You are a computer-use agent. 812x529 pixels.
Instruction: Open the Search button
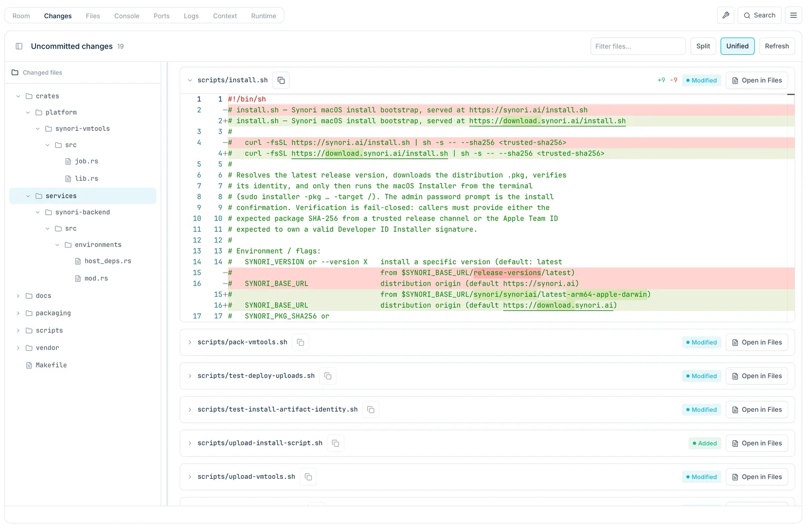click(759, 15)
